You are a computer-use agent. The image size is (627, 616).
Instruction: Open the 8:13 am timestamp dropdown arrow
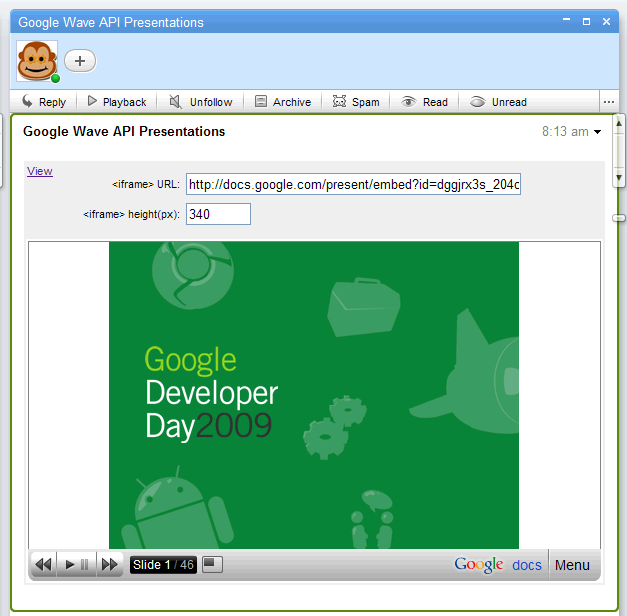click(x=597, y=132)
